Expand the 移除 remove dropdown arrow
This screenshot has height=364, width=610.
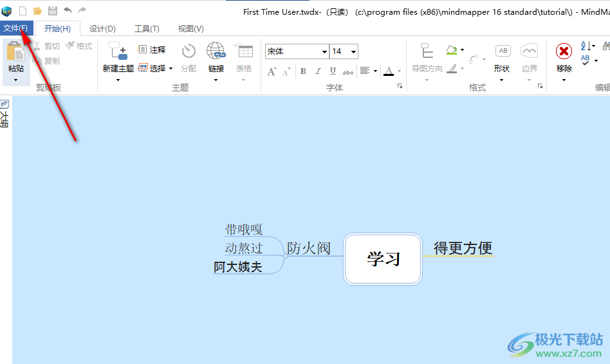pyautogui.click(x=564, y=80)
